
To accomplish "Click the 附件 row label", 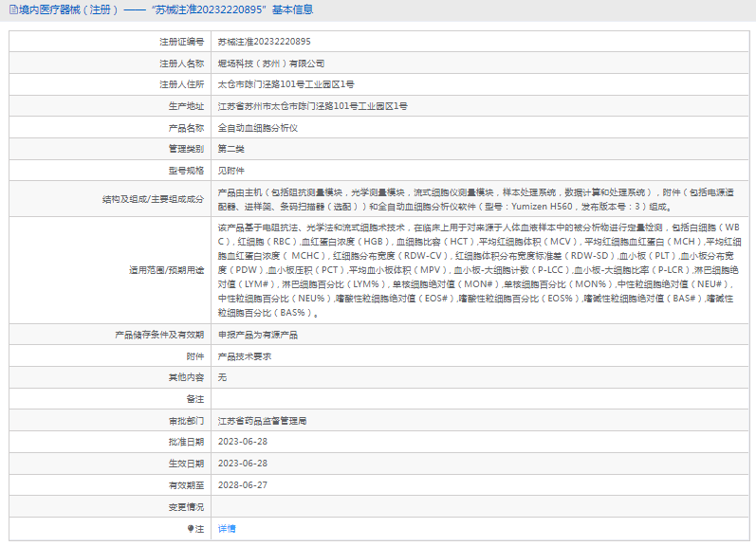I will coord(195,356).
